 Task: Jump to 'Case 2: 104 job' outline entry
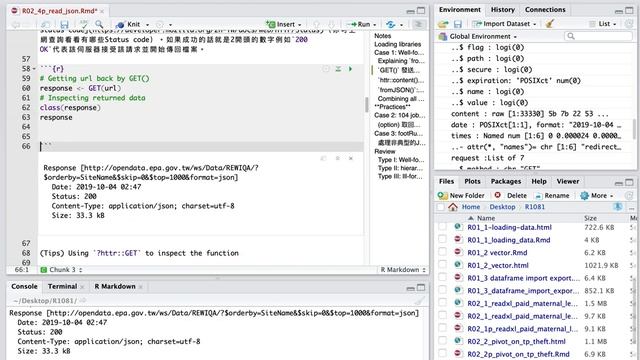pos(399,115)
